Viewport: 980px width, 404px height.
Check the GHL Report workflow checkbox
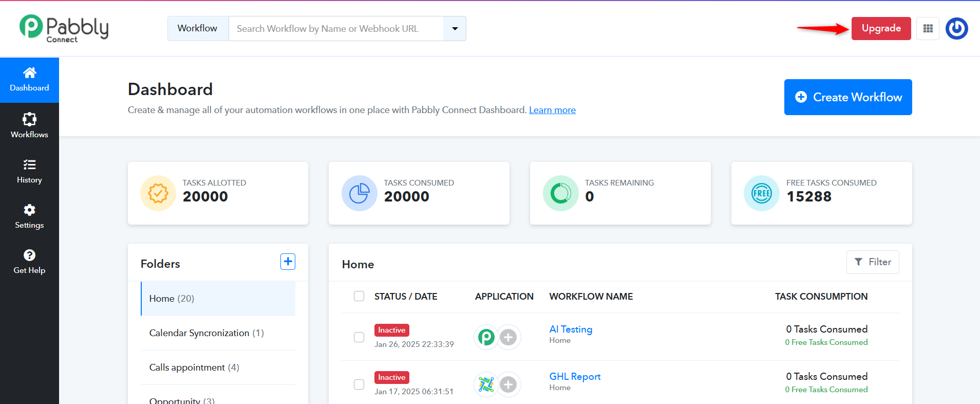359,384
